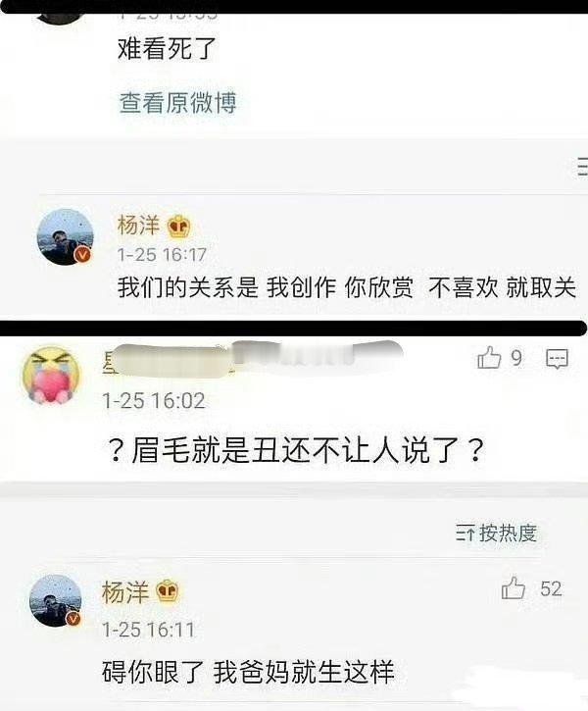Tap 杨洋's avatar in the bottom reply
The width and height of the screenshot is (588, 711).
click(x=55, y=601)
